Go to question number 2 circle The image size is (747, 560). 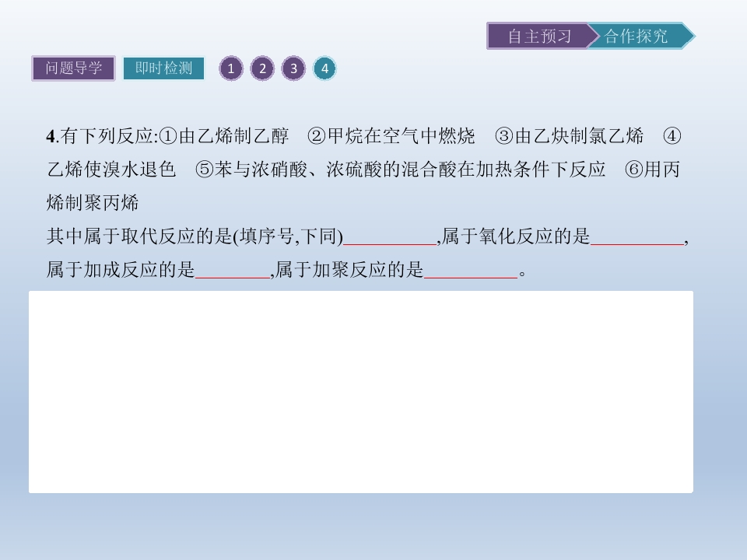click(262, 68)
